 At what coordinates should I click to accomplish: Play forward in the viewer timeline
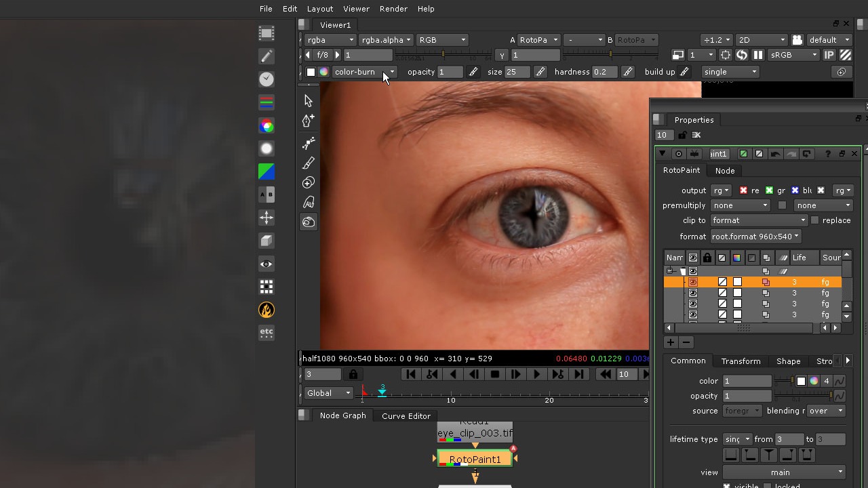(536, 374)
